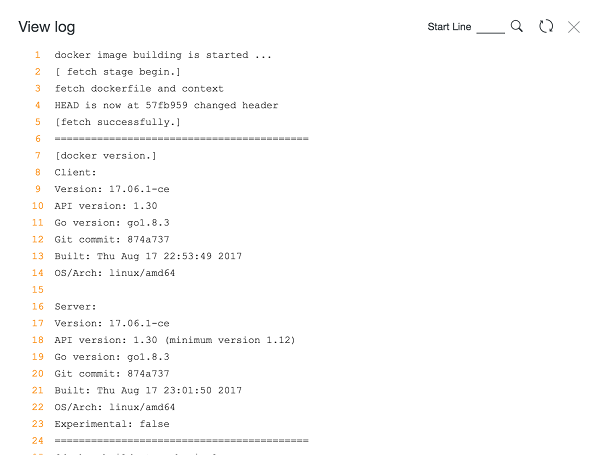Select the "Built: Thu Aug 17 22:53:49 2017" line

[148, 256]
